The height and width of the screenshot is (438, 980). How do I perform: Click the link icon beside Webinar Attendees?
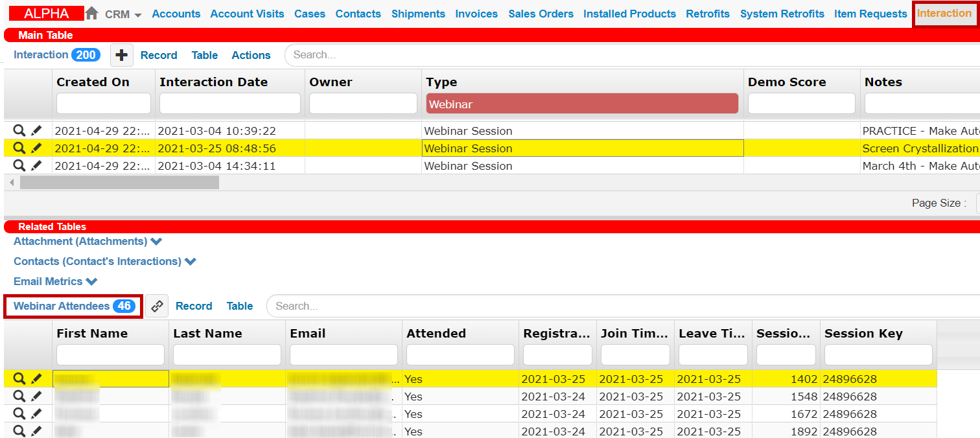tap(157, 306)
